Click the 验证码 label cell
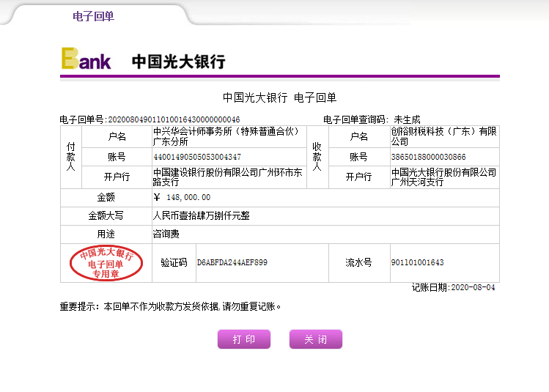 click(x=174, y=262)
